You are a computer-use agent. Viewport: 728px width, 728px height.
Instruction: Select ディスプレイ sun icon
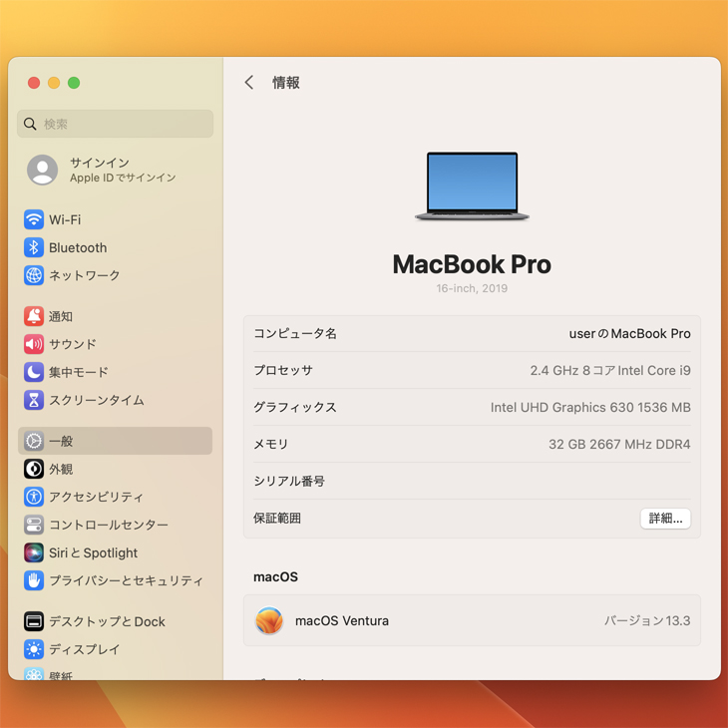pyautogui.click(x=34, y=649)
